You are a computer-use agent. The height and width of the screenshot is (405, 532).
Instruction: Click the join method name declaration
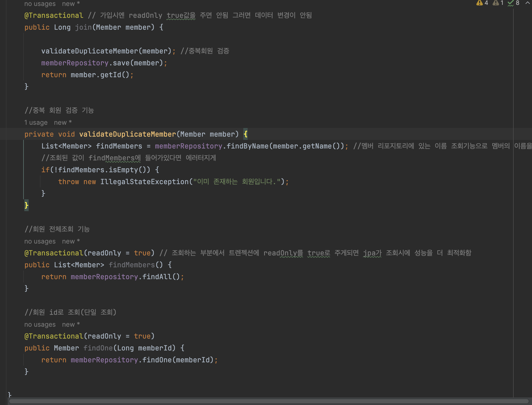coord(83,27)
